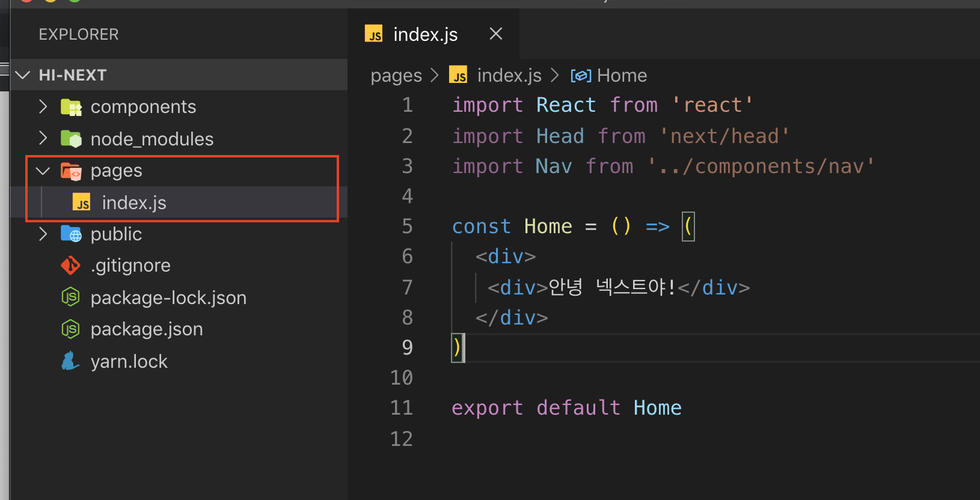Image resolution: width=980 pixels, height=500 pixels.
Task: Click the JS icon on the index.js tab
Action: click(x=374, y=34)
